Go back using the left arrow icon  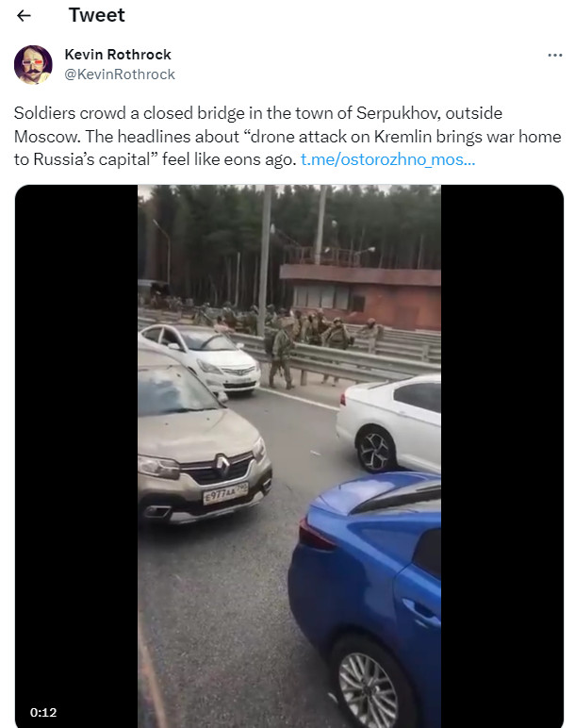pyautogui.click(x=24, y=16)
